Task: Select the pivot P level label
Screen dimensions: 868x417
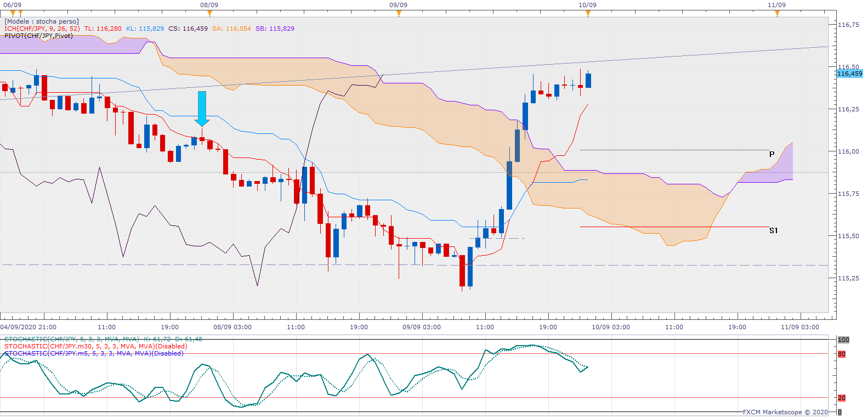Action: [771, 154]
